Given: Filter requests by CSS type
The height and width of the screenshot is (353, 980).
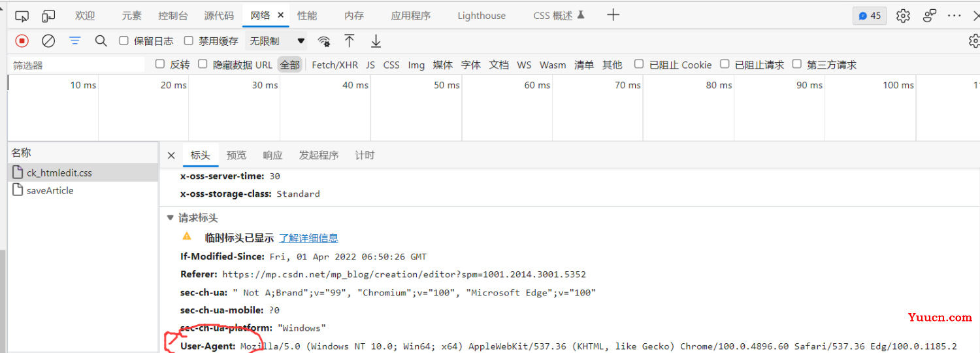Looking at the screenshot, I should point(391,65).
